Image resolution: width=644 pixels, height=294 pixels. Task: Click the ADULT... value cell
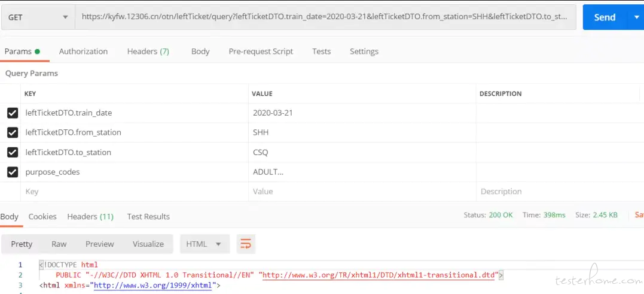click(362, 172)
